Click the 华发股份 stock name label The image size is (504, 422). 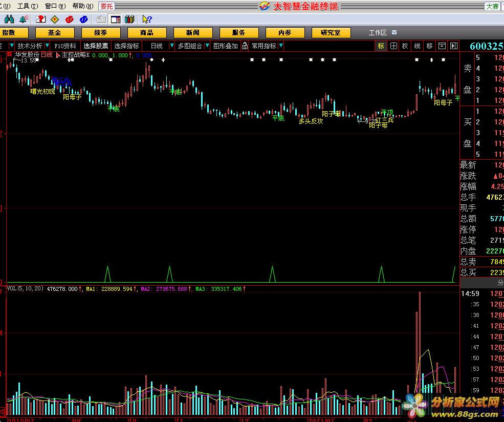(x=27, y=55)
